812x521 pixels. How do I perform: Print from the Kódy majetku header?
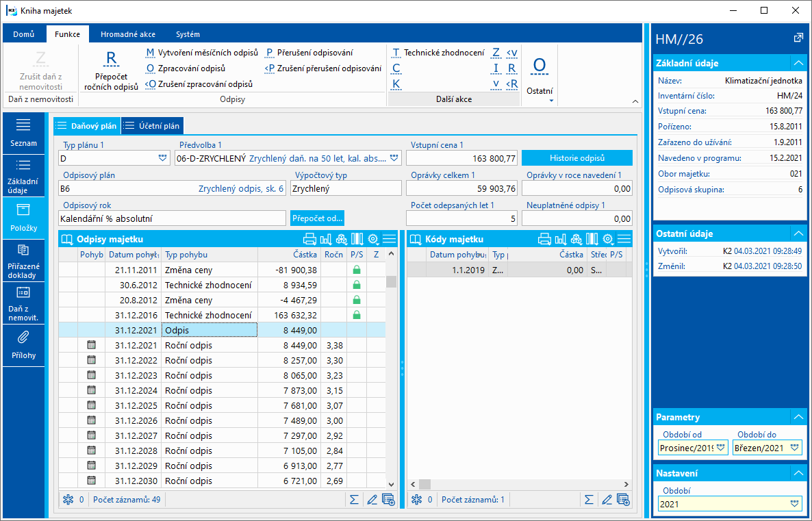(x=545, y=239)
